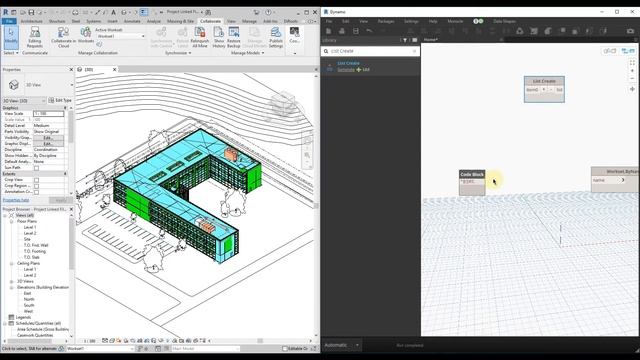Export Dynamo workspace as image camera icon

[x=630, y=31]
